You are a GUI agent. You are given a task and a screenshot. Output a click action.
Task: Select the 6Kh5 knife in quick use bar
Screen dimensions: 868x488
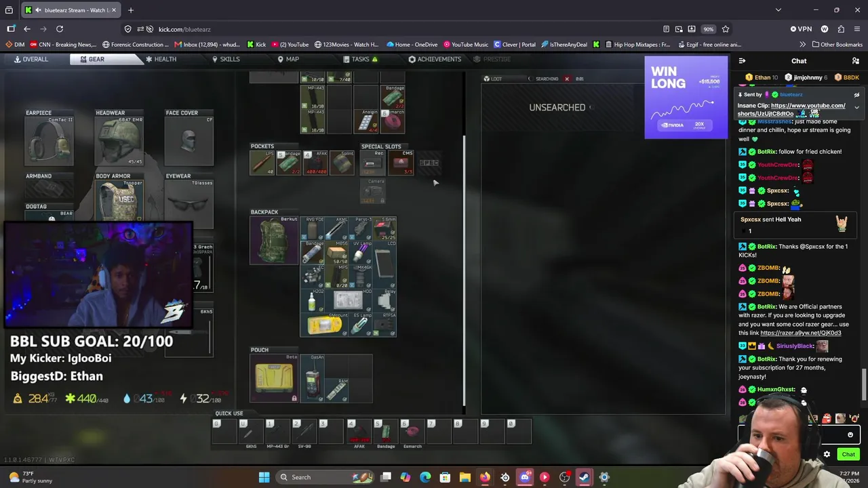point(250,432)
